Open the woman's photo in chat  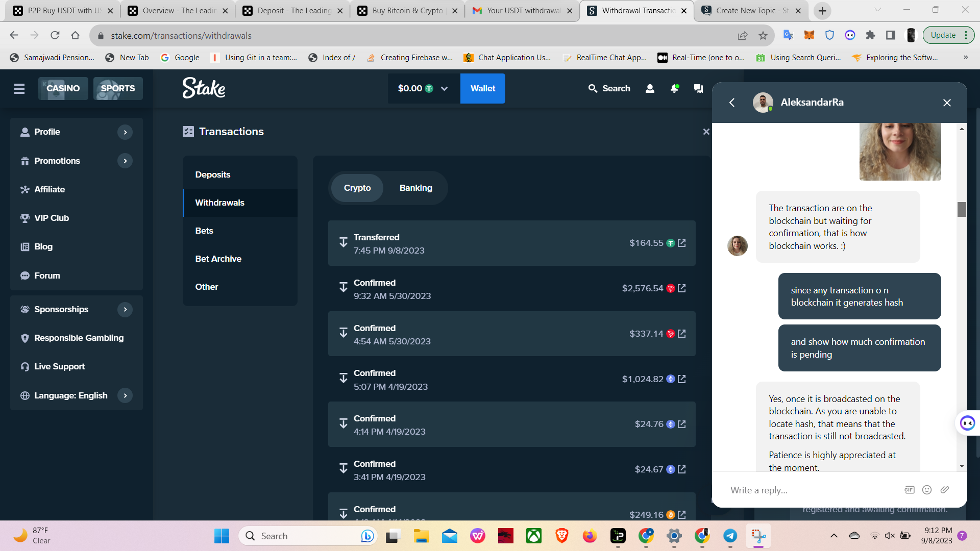coord(900,152)
